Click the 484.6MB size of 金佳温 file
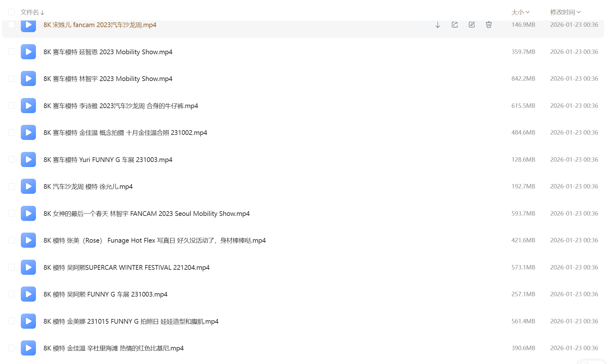 523,132
